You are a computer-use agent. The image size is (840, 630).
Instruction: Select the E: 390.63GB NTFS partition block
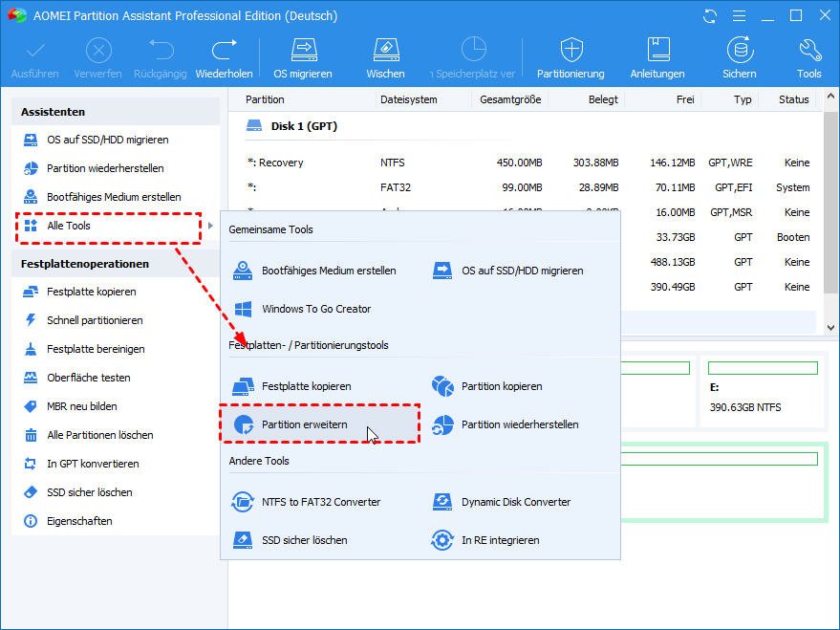point(763,392)
